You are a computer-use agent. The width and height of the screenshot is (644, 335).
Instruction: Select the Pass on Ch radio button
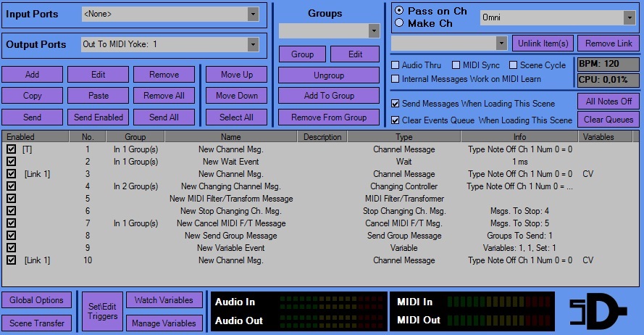pos(399,11)
